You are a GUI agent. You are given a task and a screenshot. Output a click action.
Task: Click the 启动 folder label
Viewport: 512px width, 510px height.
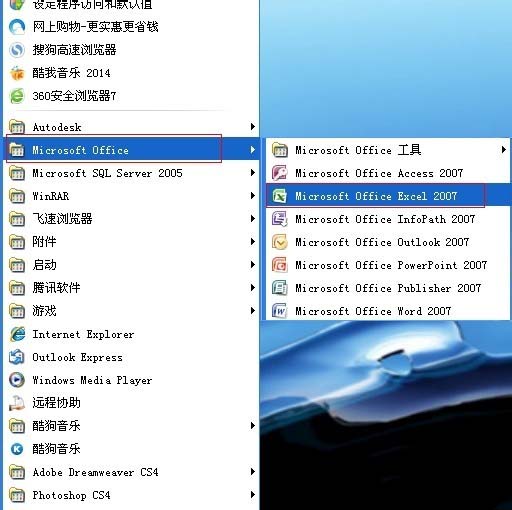pos(44,265)
